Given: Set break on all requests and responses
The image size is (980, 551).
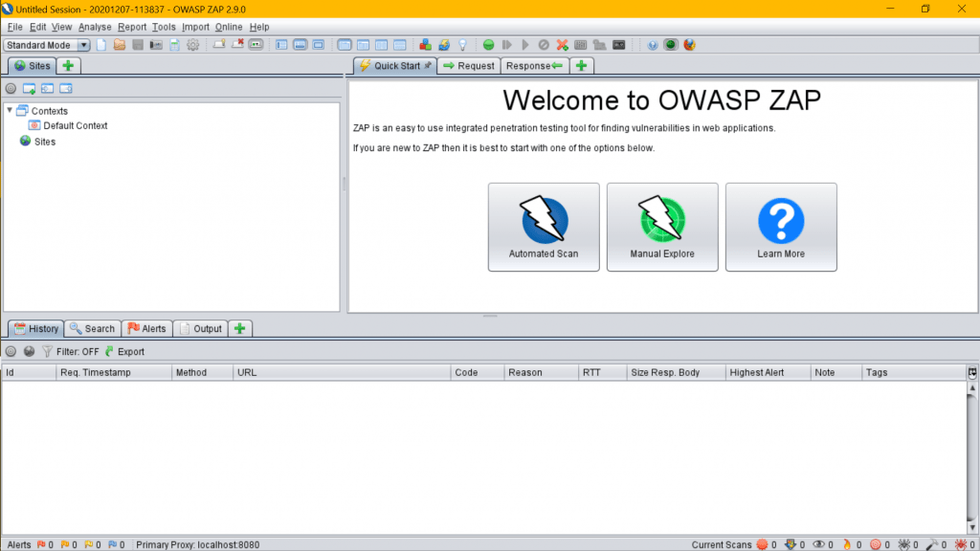Looking at the screenshot, I should point(489,45).
